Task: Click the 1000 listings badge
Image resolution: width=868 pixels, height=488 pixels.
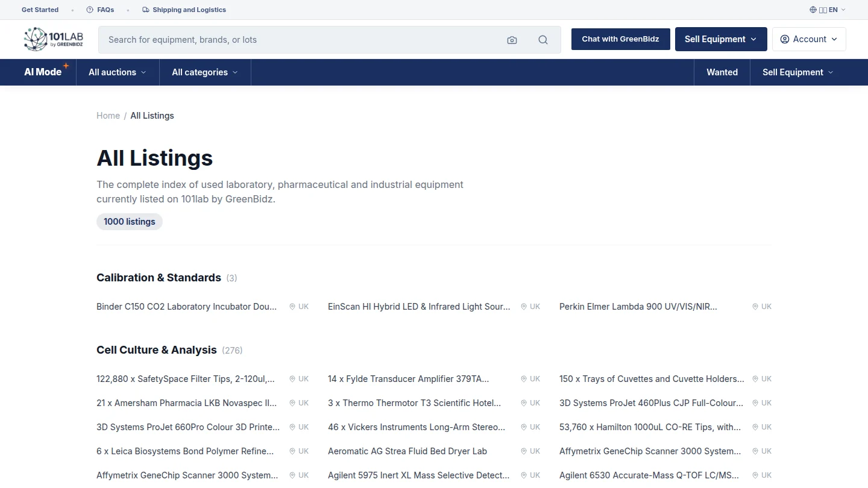Action: click(130, 222)
